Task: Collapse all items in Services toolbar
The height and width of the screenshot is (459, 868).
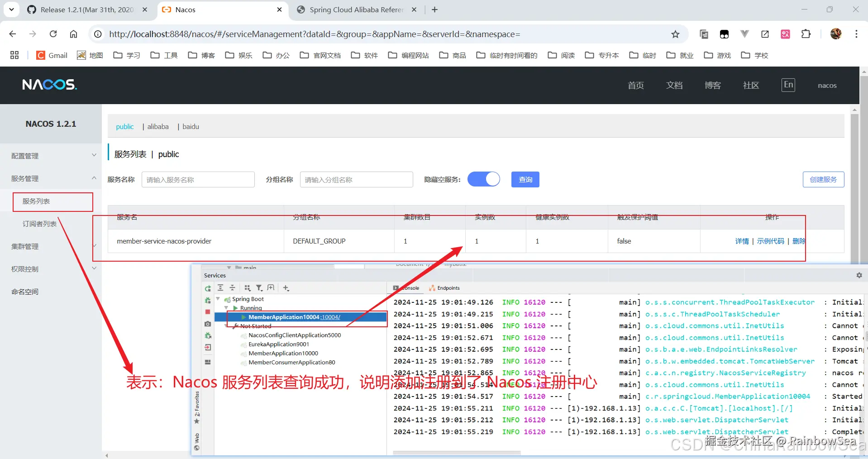Action: pos(232,288)
